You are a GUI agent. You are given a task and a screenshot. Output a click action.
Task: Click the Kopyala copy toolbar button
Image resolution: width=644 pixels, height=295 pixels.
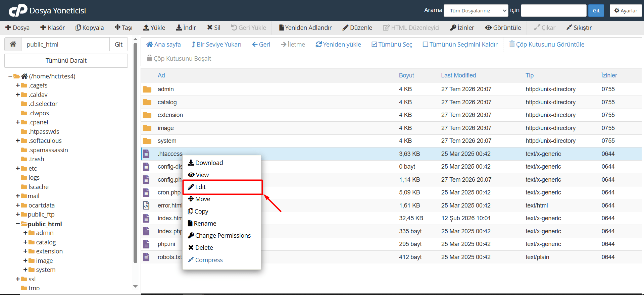[90, 27]
